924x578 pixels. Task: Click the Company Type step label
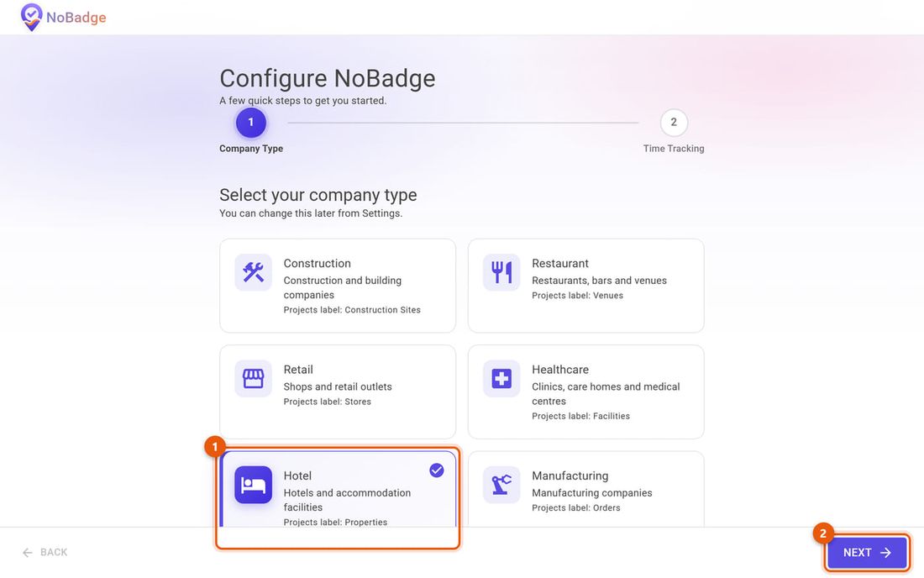251,149
